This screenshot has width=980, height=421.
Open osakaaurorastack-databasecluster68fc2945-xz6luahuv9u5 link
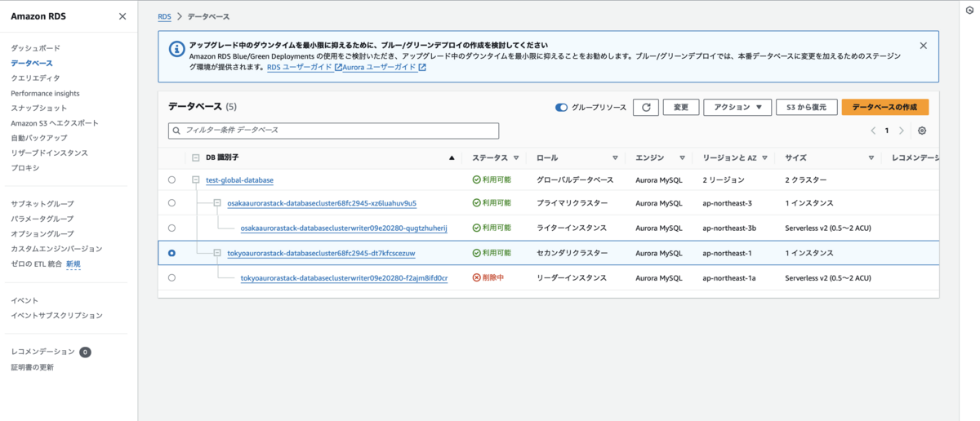[322, 203]
